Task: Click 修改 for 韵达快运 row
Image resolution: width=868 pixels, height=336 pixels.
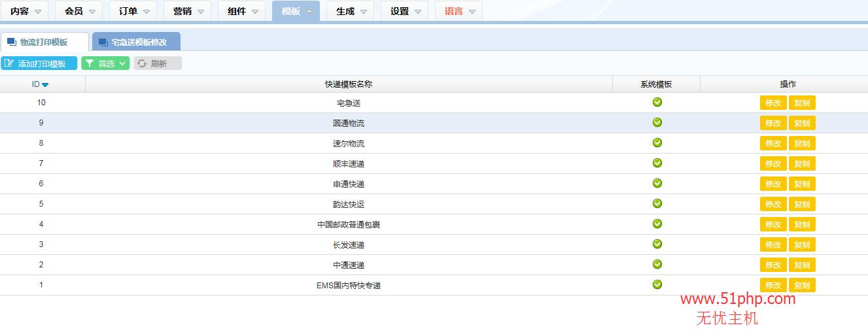Action: click(x=773, y=204)
